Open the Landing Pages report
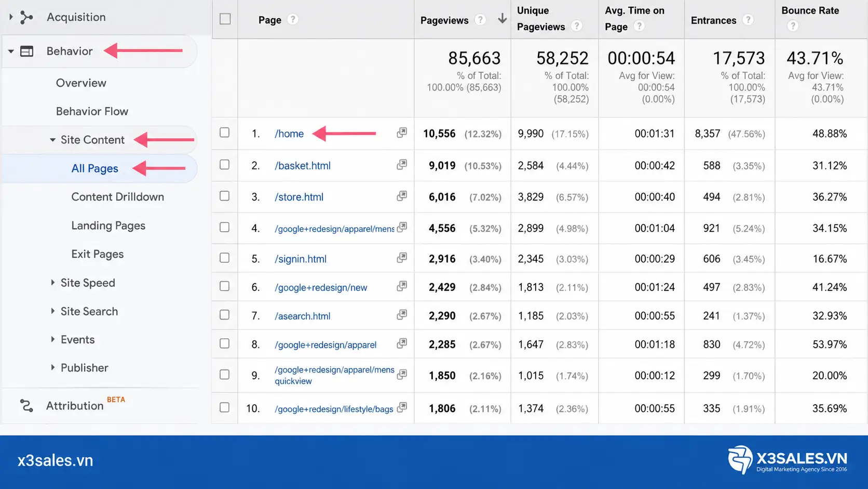 (x=108, y=226)
